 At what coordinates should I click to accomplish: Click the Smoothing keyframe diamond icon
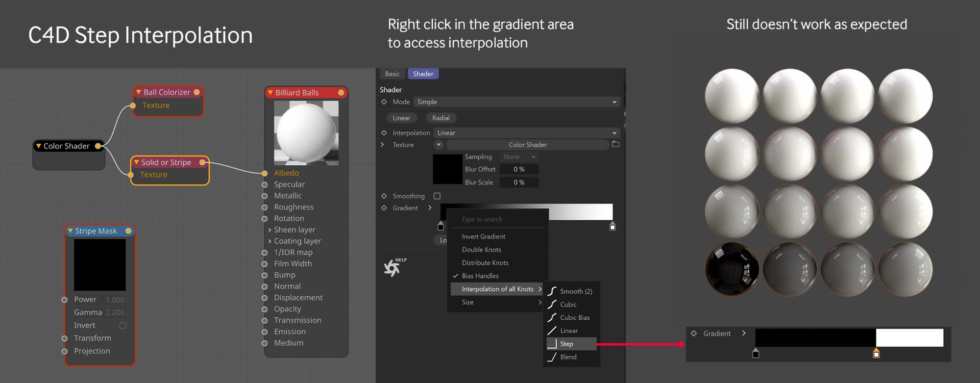[384, 196]
